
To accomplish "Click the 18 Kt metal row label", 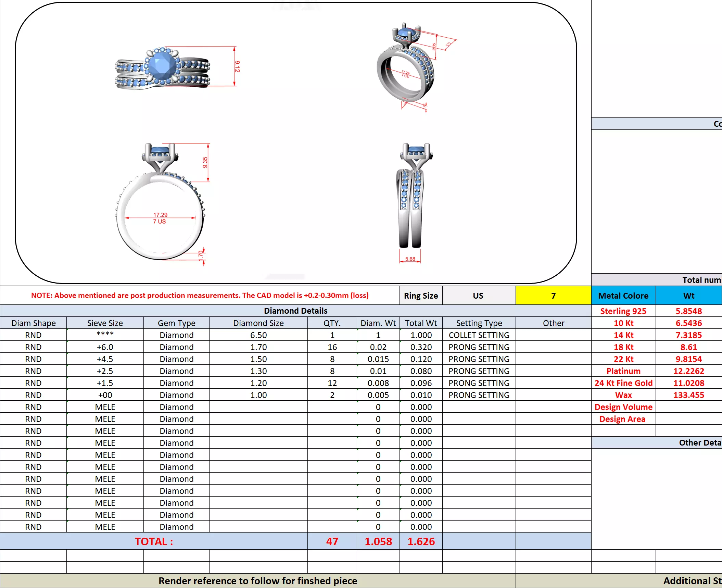I will coord(623,347).
